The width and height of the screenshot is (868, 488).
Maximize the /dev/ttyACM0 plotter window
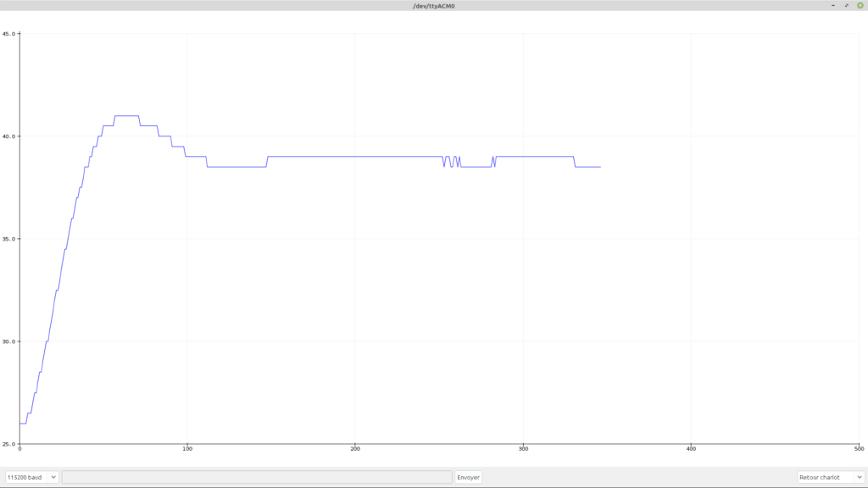[847, 6]
